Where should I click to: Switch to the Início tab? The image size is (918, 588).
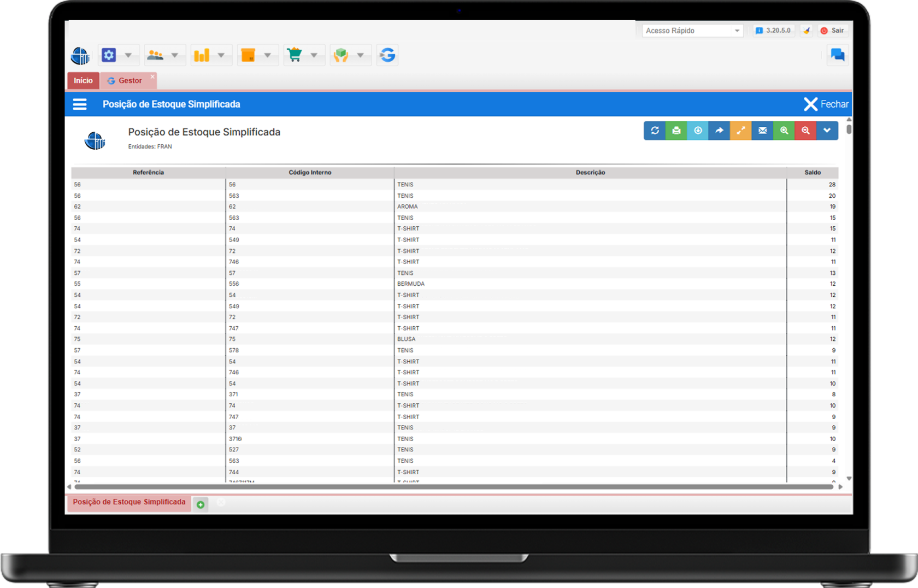coord(83,80)
